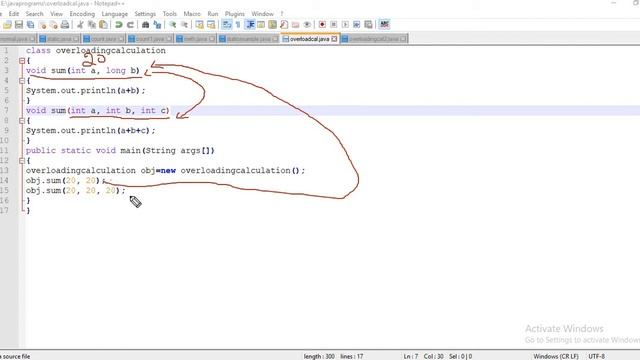
Task: Switch to the count1.java tab
Action: tap(150, 39)
